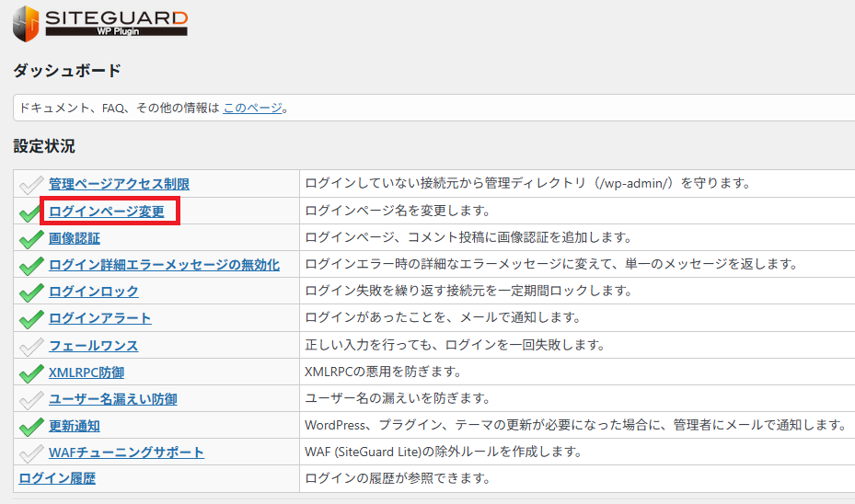Click the green checkmark beside 画像認証
Screen dimensions: 855x504
tap(31, 239)
